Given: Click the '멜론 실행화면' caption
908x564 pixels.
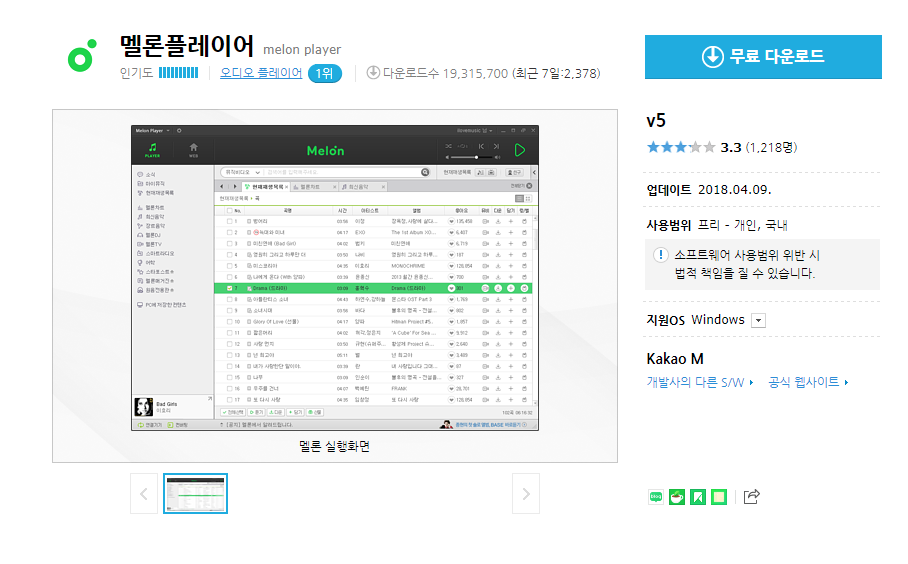Looking at the screenshot, I should [x=334, y=446].
